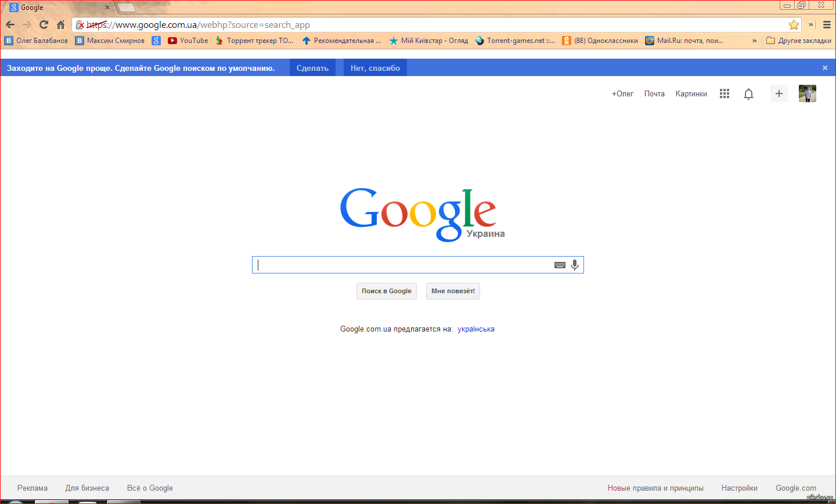Click the Google share plus button
Image resolution: width=836 pixels, height=504 pixels.
779,93
